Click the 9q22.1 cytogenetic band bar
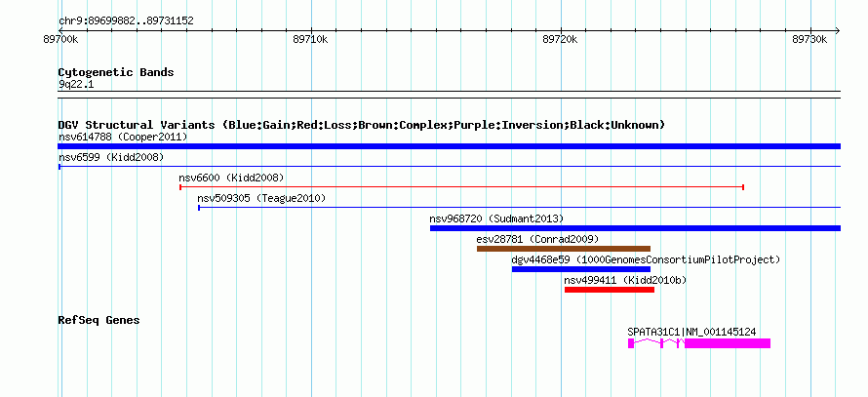868x397 pixels. [449, 95]
